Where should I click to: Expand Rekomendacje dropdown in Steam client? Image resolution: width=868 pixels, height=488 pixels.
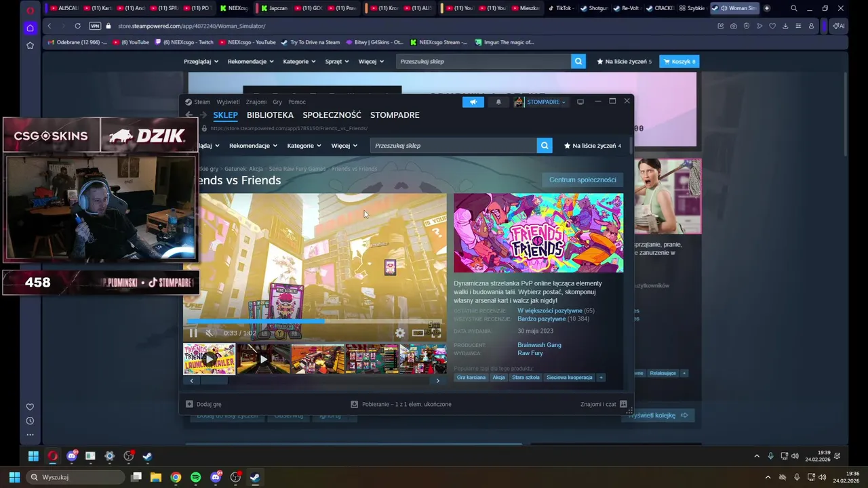tap(254, 146)
